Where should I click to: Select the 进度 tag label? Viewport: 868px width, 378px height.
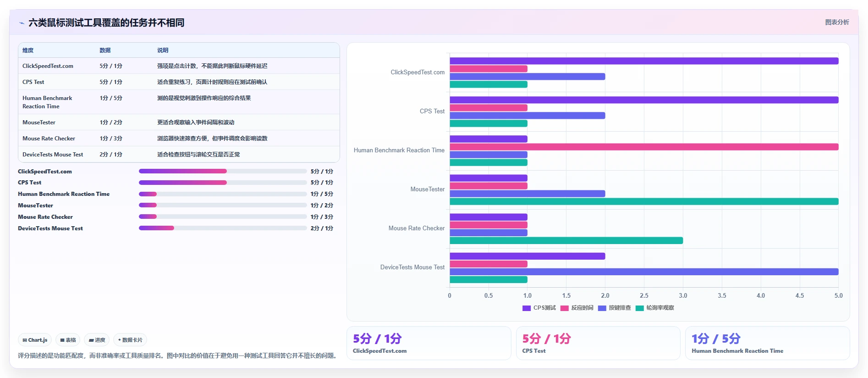pos(100,340)
